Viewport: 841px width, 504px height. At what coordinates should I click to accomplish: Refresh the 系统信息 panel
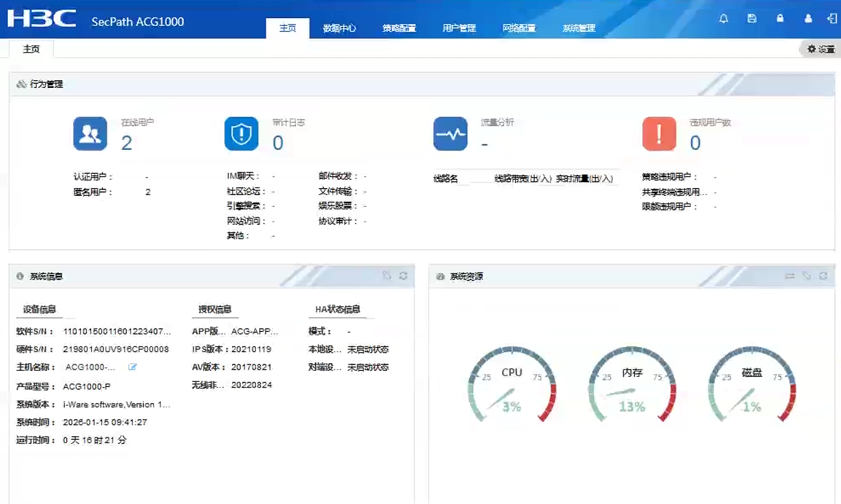pos(403,276)
